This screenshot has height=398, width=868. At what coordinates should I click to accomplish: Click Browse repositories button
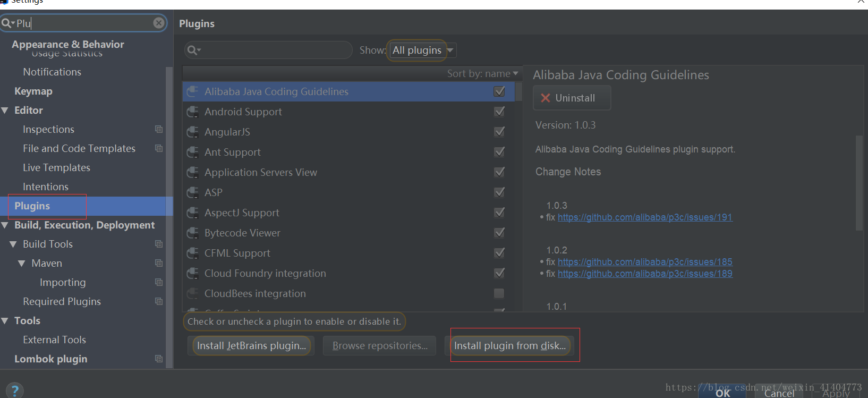click(380, 345)
